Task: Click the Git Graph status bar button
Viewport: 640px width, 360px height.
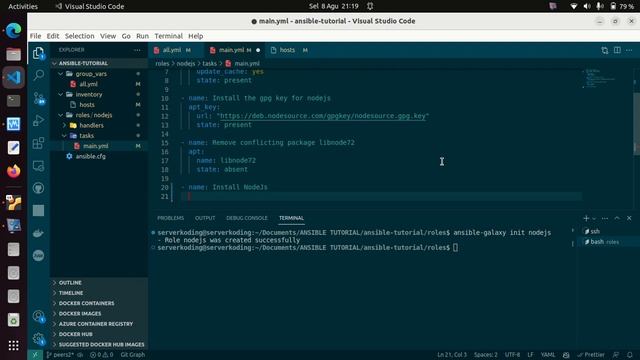Action: [x=133, y=355]
